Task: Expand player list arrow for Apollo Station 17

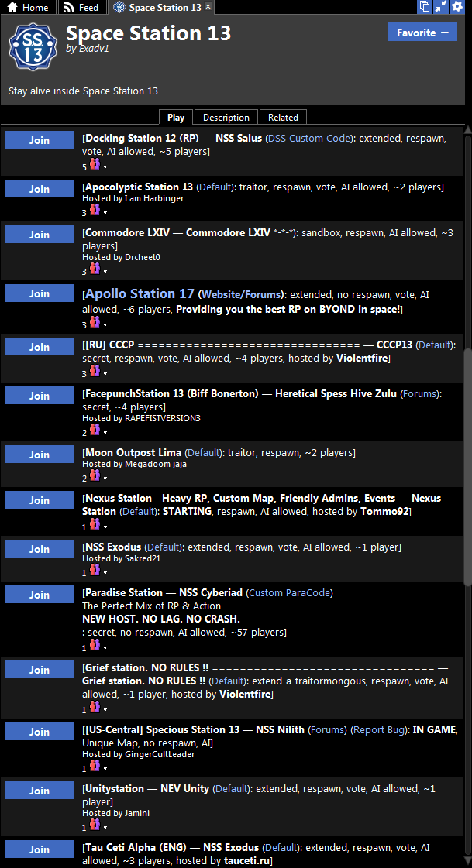Action: point(105,324)
